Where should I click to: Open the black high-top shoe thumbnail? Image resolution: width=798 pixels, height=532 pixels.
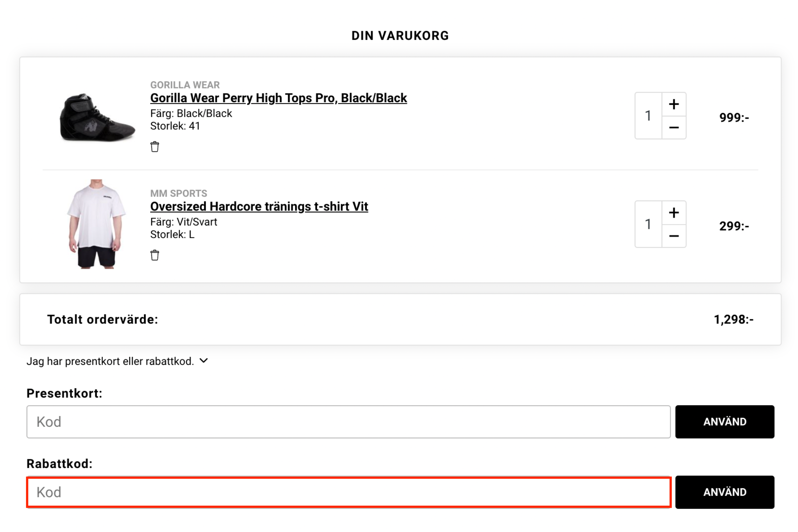tap(97, 117)
